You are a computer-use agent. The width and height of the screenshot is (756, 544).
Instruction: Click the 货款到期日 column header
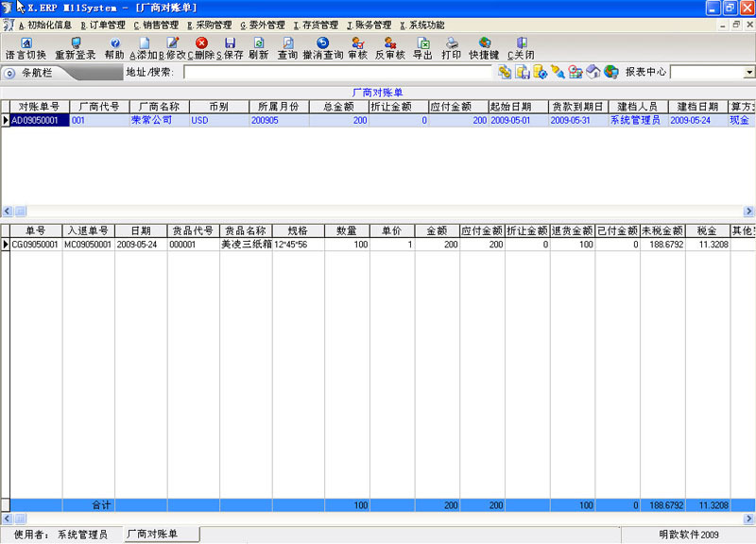pos(578,107)
